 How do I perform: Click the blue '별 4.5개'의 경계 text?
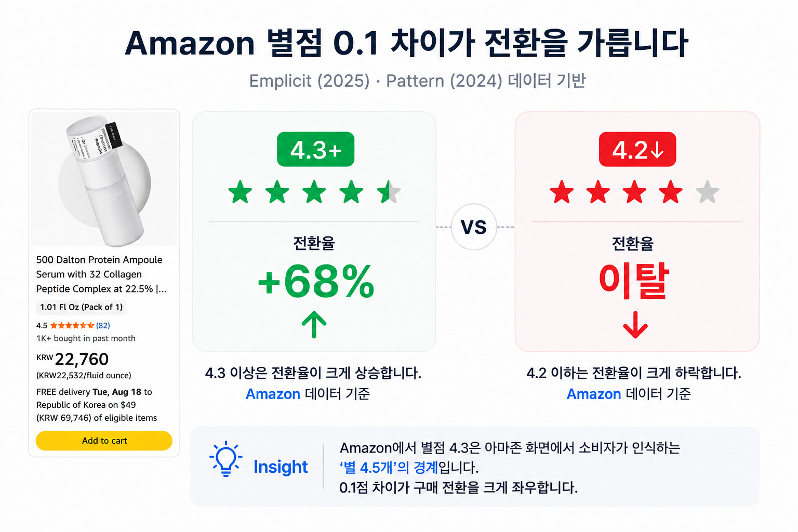[x=389, y=468]
